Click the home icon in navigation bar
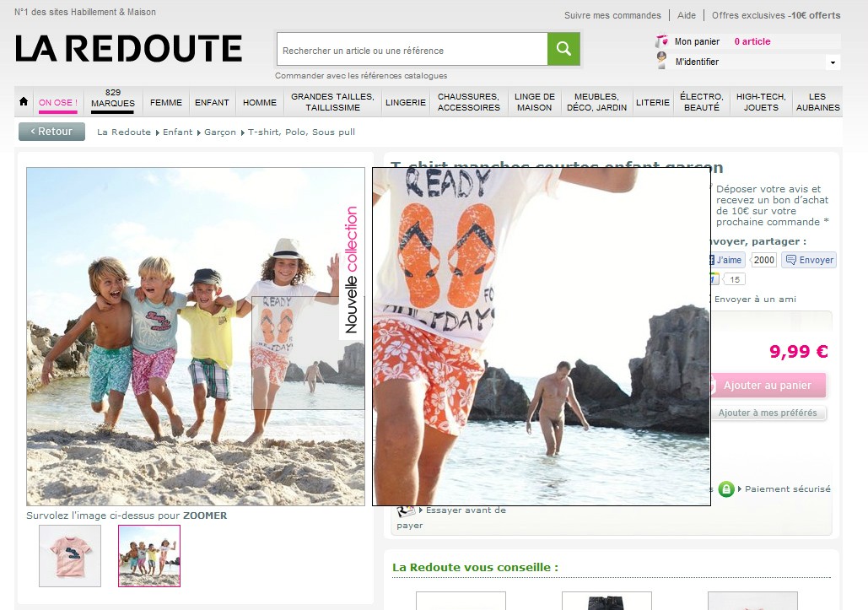The image size is (868, 610). 24,102
